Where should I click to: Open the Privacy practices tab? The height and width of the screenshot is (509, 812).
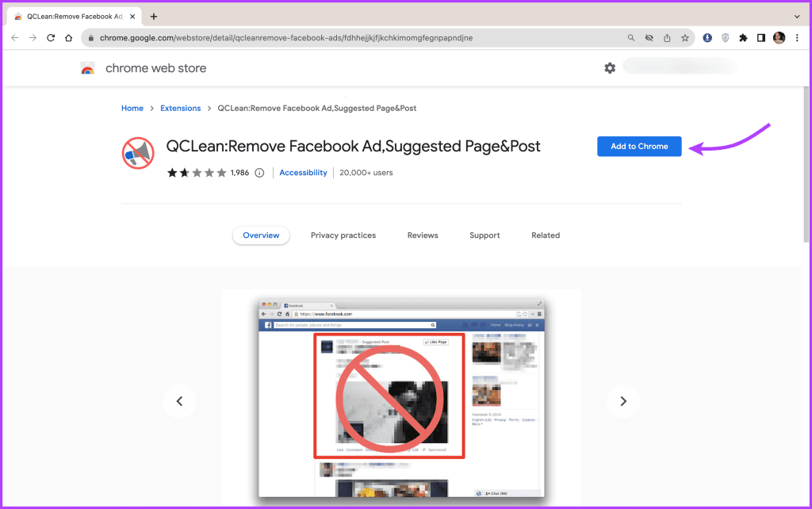(343, 235)
